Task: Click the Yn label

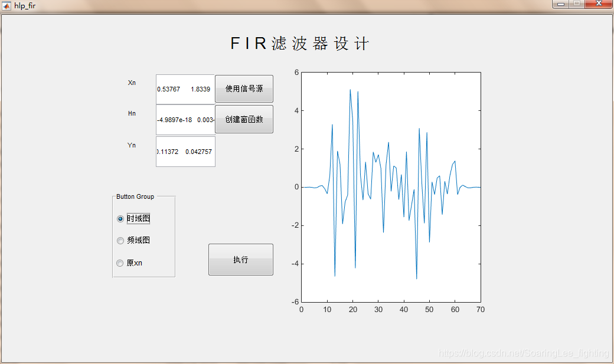Action: click(132, 145)
